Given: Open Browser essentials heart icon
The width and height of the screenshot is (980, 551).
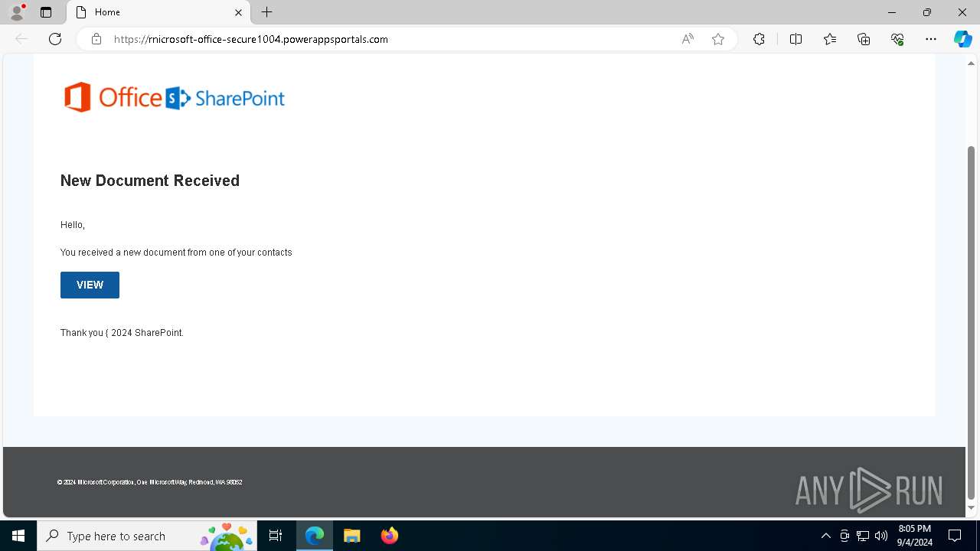Looking at the screenshot, I should coord(897,39).
